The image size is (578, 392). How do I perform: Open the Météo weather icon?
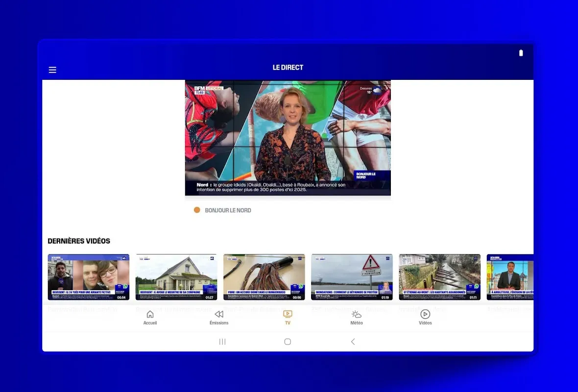[x=356, y=314]
